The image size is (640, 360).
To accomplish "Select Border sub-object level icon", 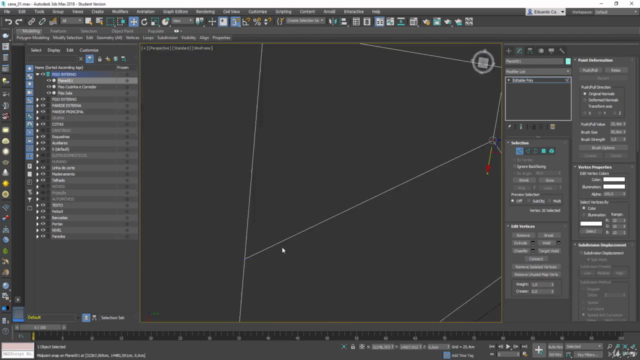I will [x=536, y=151].
